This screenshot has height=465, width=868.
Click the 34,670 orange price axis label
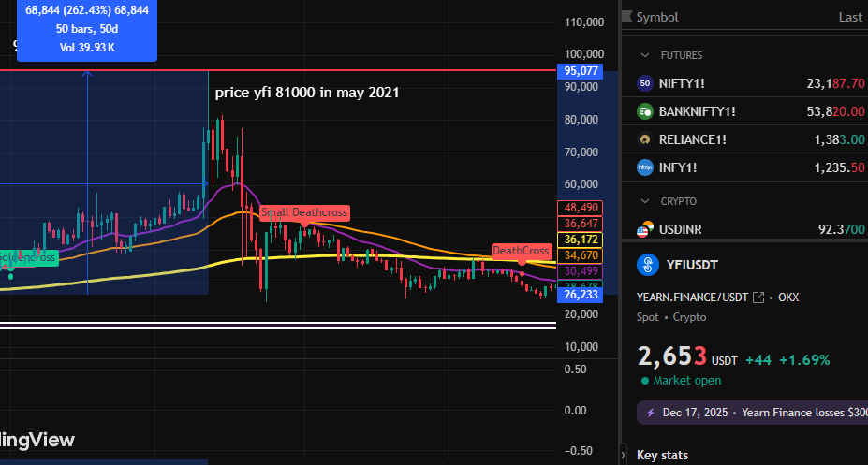(581, 255)
